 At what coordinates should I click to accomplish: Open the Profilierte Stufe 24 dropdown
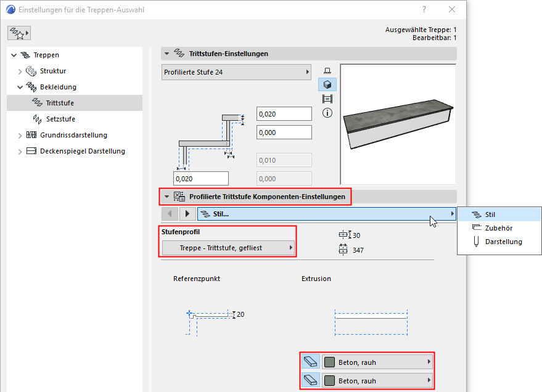236,72
